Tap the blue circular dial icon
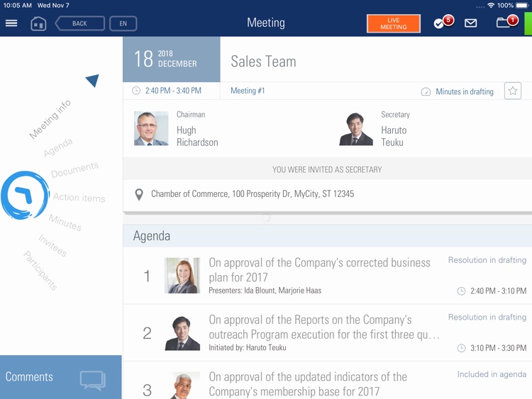The image size is (532, 399). click(x=25, y=196)
